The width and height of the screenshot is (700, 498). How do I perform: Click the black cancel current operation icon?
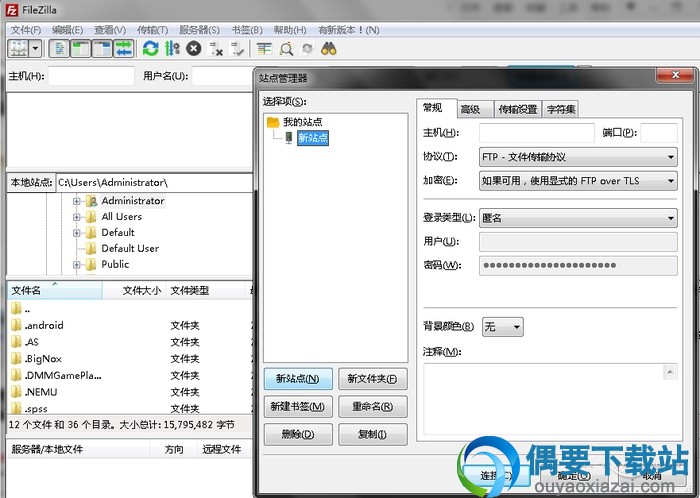point(193,48)
